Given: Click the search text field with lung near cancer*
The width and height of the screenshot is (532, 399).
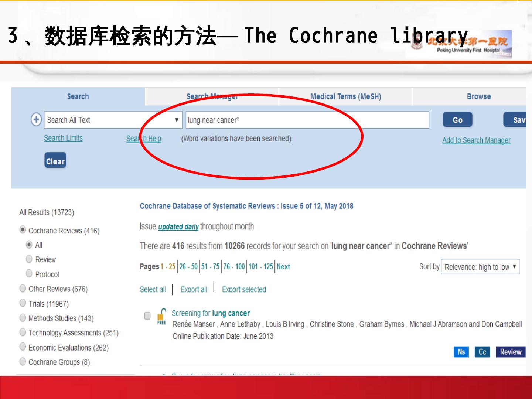Looking at the screenshot, I should click(x=307, y=120).
